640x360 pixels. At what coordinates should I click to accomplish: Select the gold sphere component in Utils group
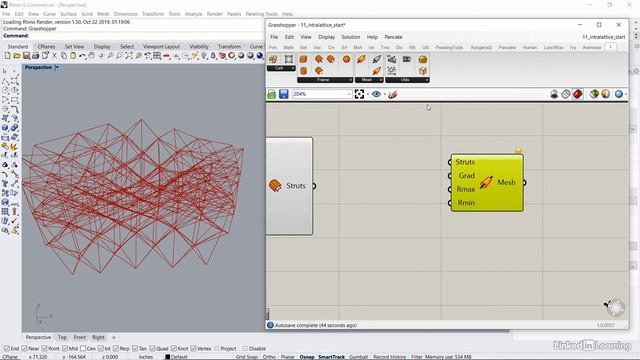click(423, 59)
